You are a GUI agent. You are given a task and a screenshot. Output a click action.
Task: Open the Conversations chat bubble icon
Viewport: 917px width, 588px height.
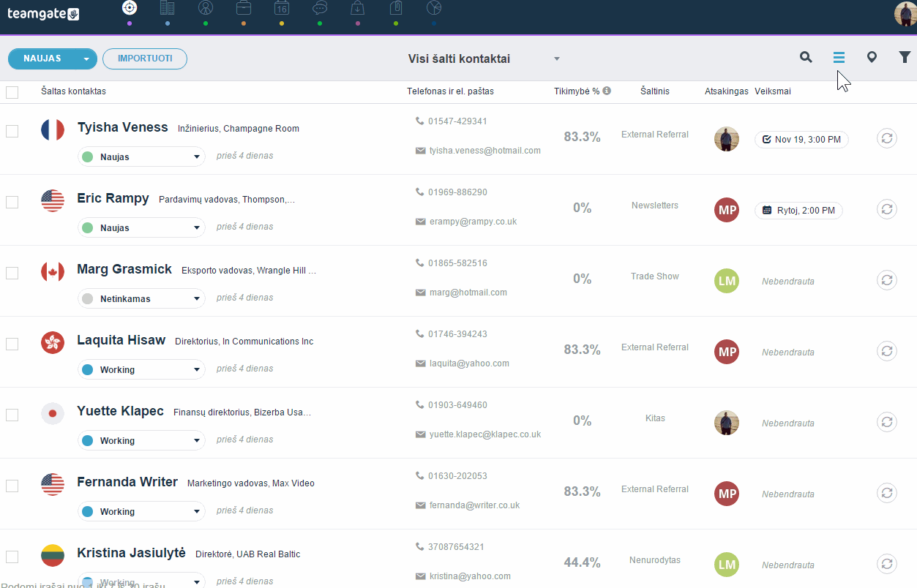320,8
